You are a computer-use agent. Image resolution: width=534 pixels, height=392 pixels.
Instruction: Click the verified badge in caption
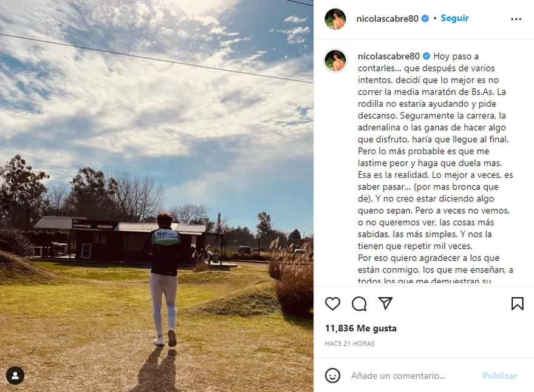(x=426, y=56)
